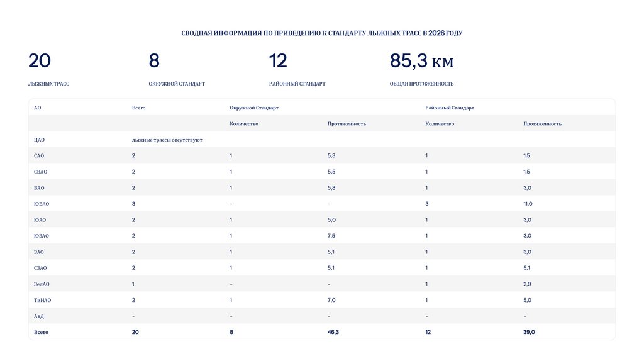
Task: Select the ТиНАО row label
Action: click(x=42, y=300)
